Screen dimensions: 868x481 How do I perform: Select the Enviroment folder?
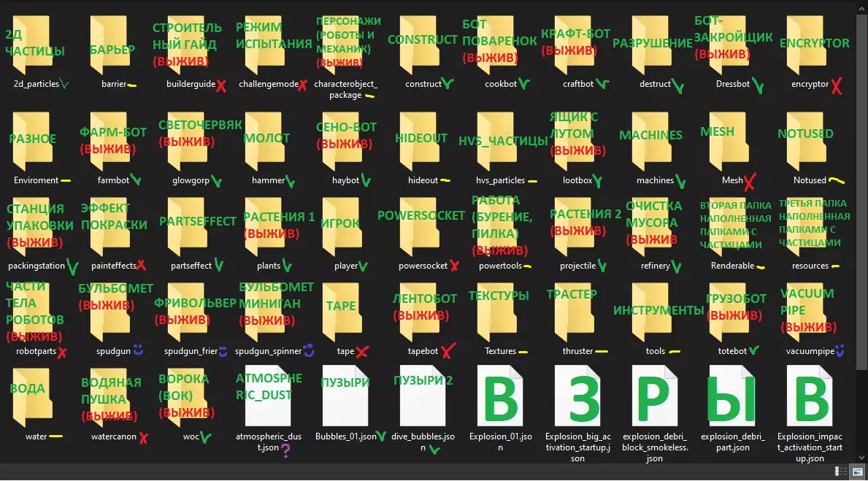[x=34, y=142]
